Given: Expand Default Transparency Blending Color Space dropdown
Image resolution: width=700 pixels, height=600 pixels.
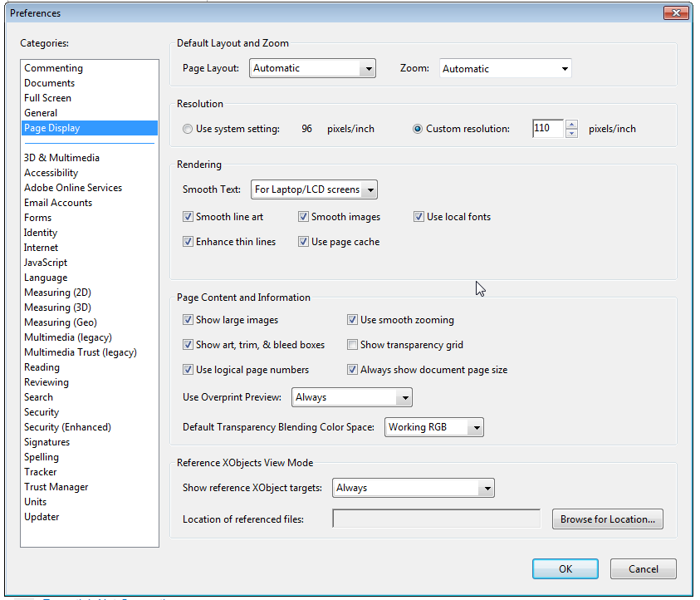Looking at the screenshot, I should pos(434,427).
